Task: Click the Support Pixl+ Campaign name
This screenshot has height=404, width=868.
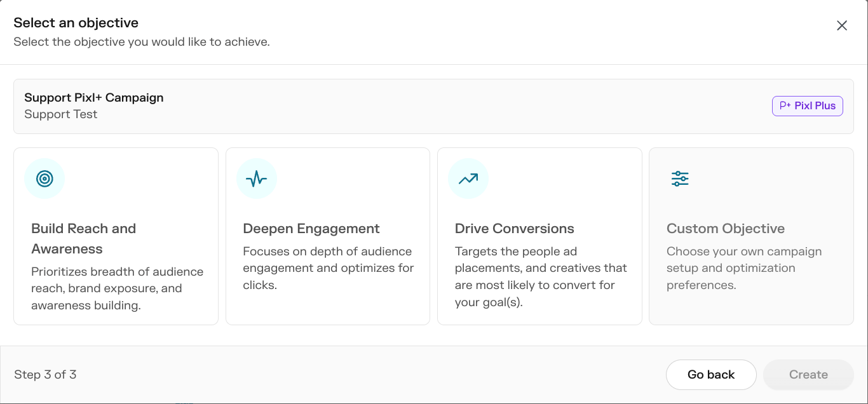Action: [94, 98]
